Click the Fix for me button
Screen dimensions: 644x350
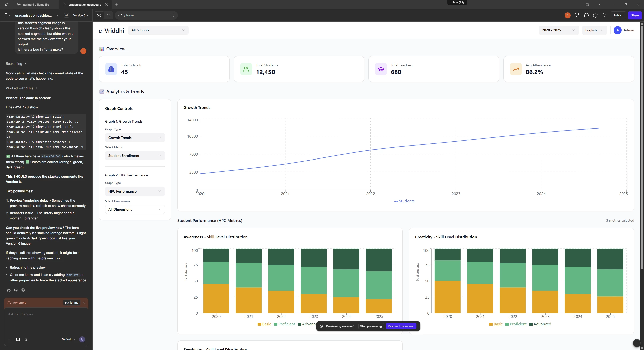(x=72, y=303)
